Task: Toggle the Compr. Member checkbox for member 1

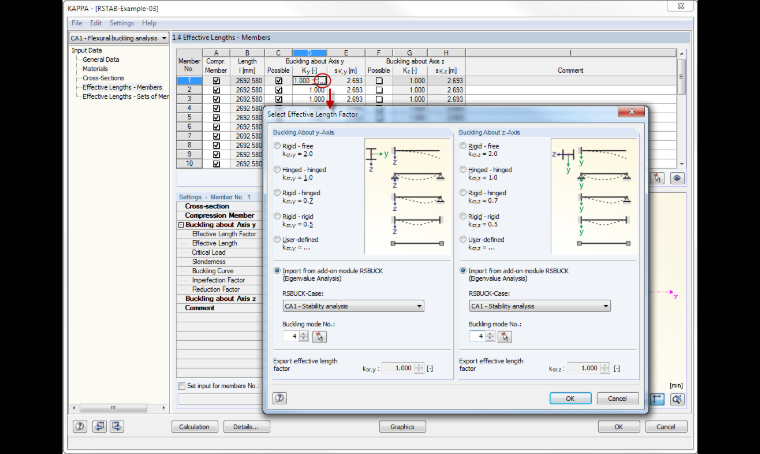Action: [x=216, y=81]
